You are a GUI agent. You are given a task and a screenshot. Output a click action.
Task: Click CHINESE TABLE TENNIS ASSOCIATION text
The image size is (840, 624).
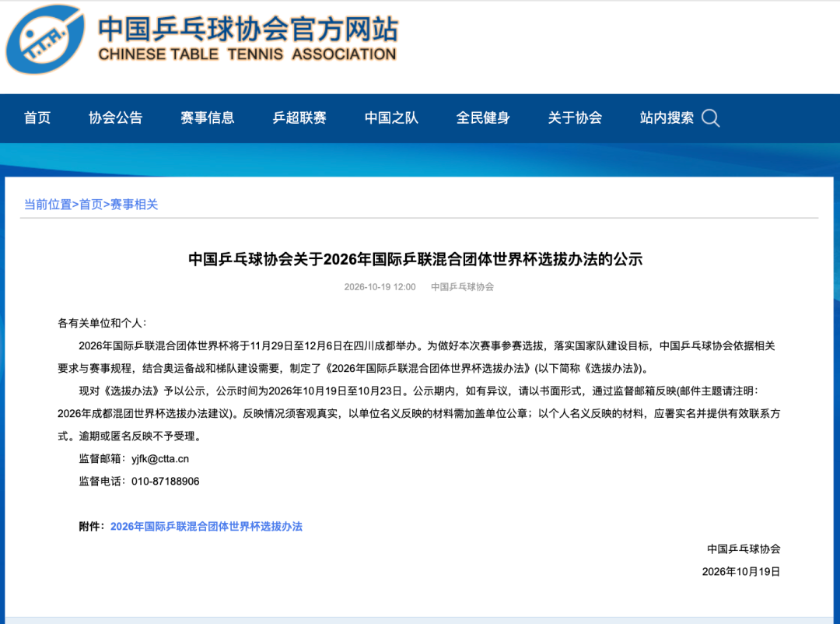click(247, 54)
